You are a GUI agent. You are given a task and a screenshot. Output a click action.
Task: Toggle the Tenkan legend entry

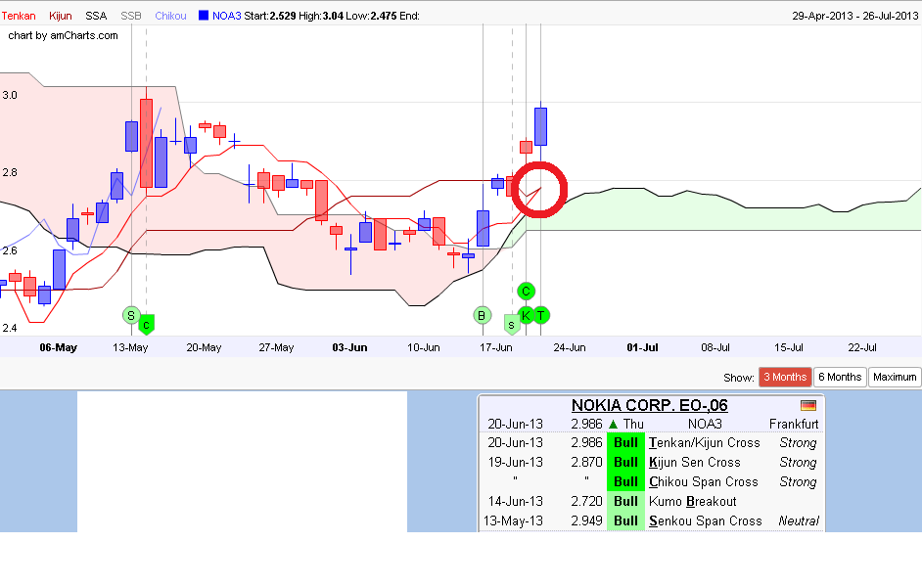pyautogui.click(x=19, y=16)
